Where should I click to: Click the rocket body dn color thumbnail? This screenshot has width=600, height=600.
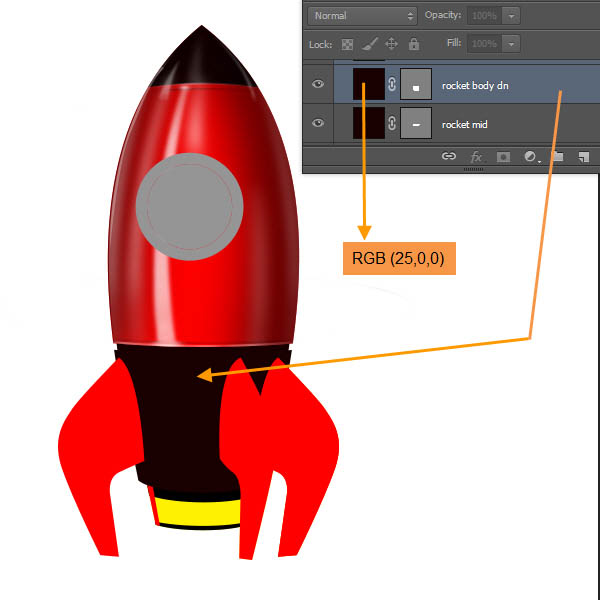coord(369,85)
